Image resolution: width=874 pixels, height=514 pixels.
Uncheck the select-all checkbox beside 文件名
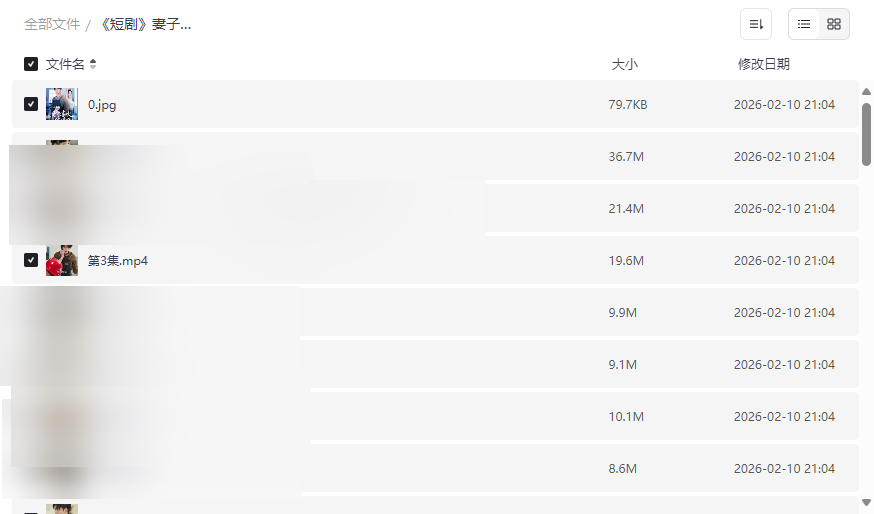pos(31,64)
